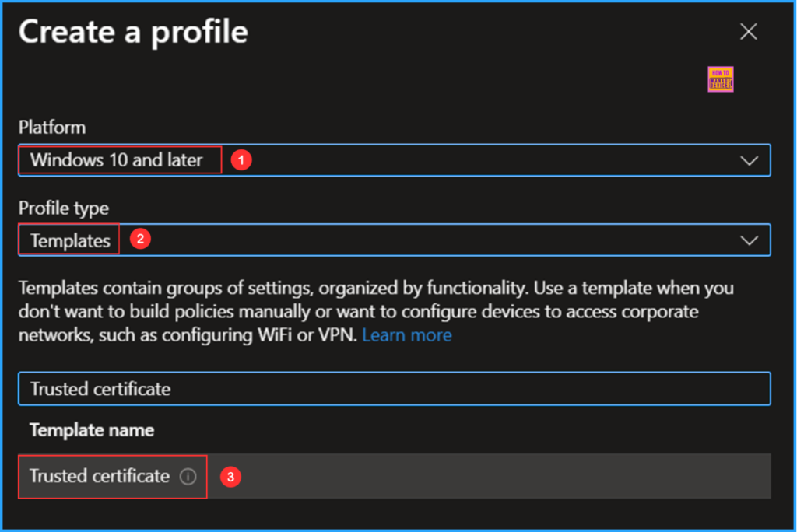Viewport: 797px width, 532px height.
Task: Open the Platform dropdown chevron
Action: [x=749, y=161]
